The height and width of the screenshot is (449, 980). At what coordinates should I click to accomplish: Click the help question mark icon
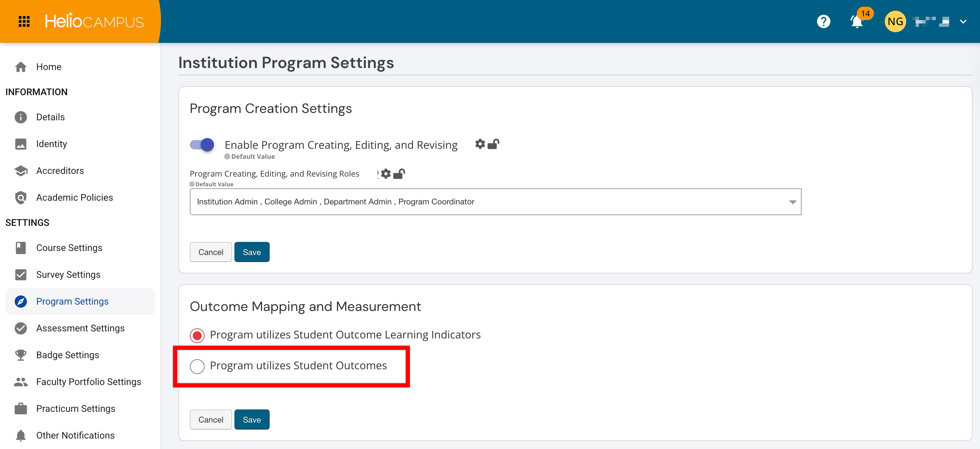pos(823,22)
